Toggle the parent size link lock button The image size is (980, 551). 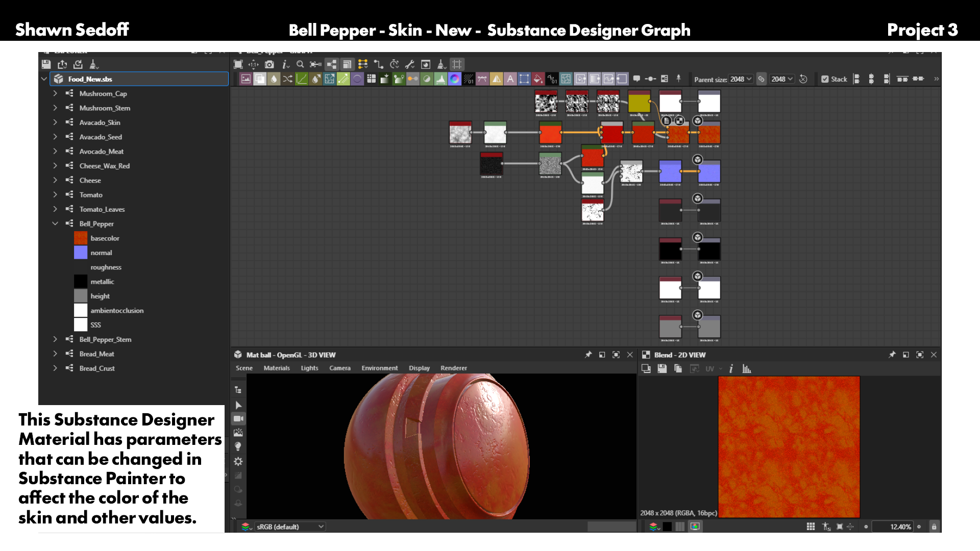(761, 79)
